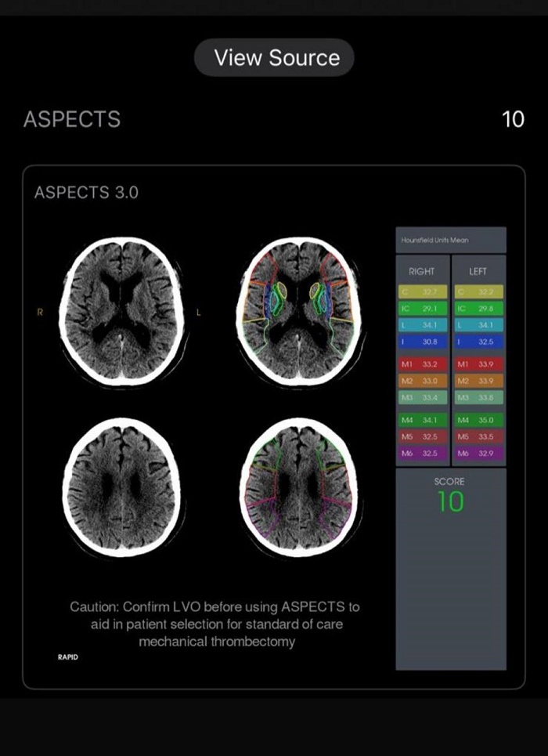Select the bottom-left unannotated supraganglionic CT slice
This screenshot has width=548, height=756.
tap(121, 487)
